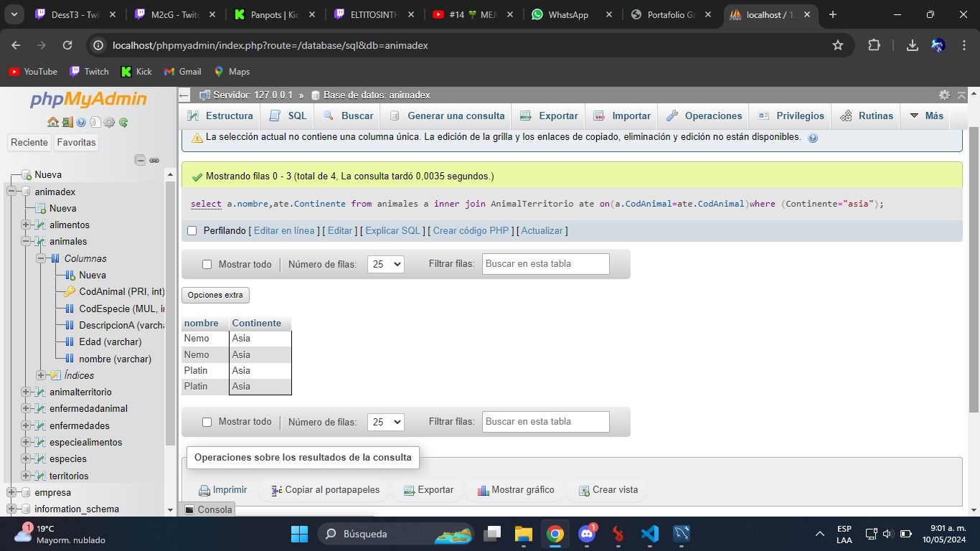980x551 pixels.
Task: Click the Opciones extra button
Action: (215, 295)
